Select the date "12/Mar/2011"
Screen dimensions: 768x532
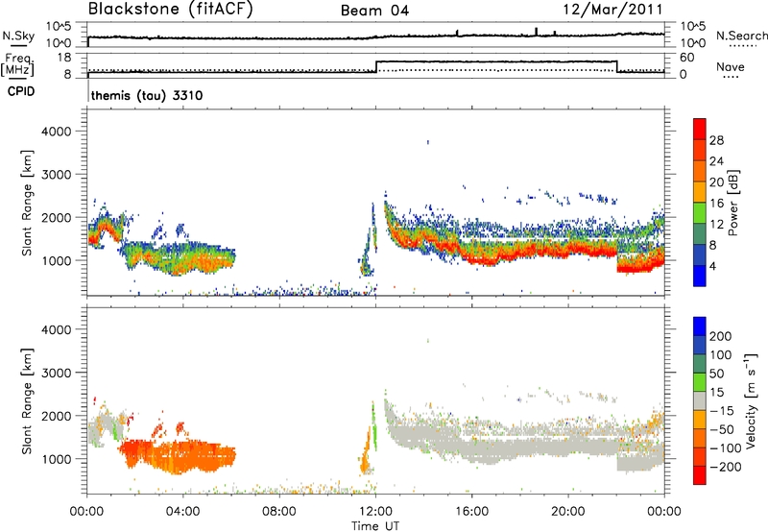click(612, 10)
